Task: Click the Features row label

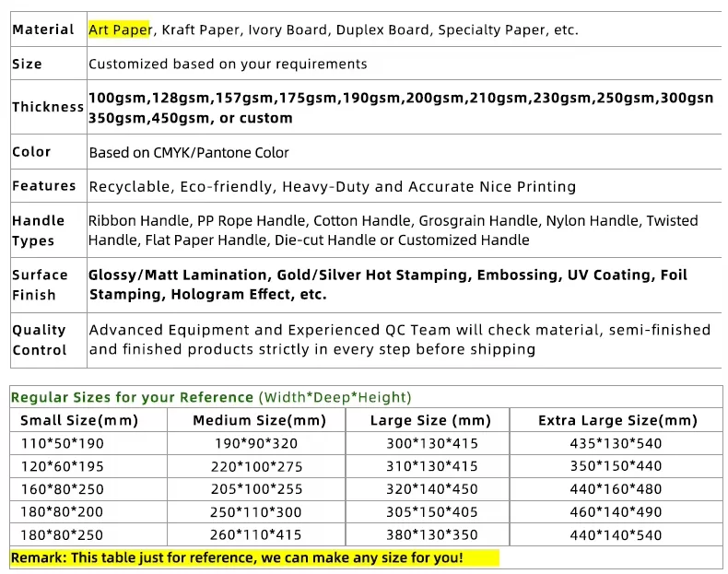Action: tap(44, 186)
